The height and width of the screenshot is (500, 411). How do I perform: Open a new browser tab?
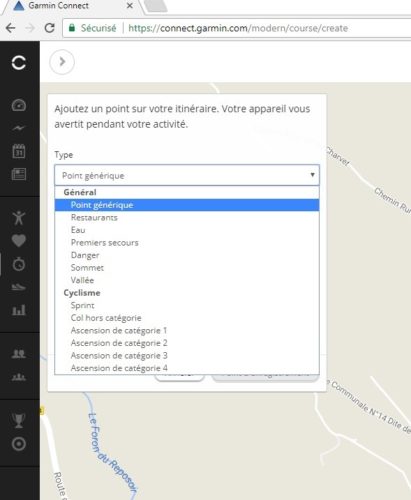(156, 6)
